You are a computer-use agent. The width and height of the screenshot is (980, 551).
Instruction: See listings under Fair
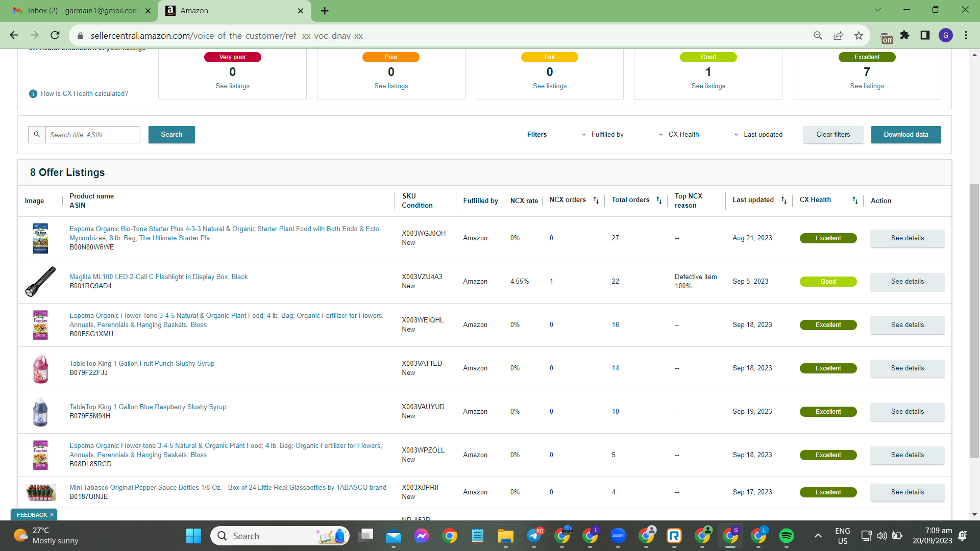coord(550,86)
